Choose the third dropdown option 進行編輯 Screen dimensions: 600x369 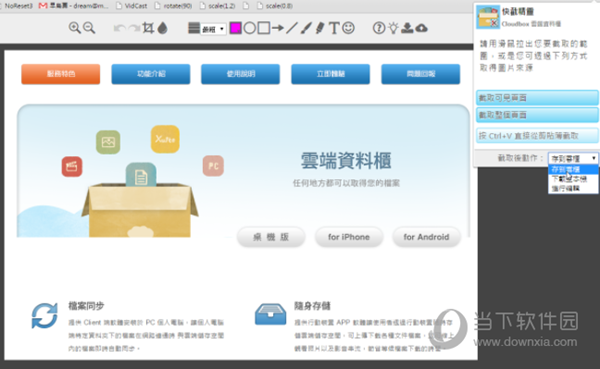click(x=573, y=188)
